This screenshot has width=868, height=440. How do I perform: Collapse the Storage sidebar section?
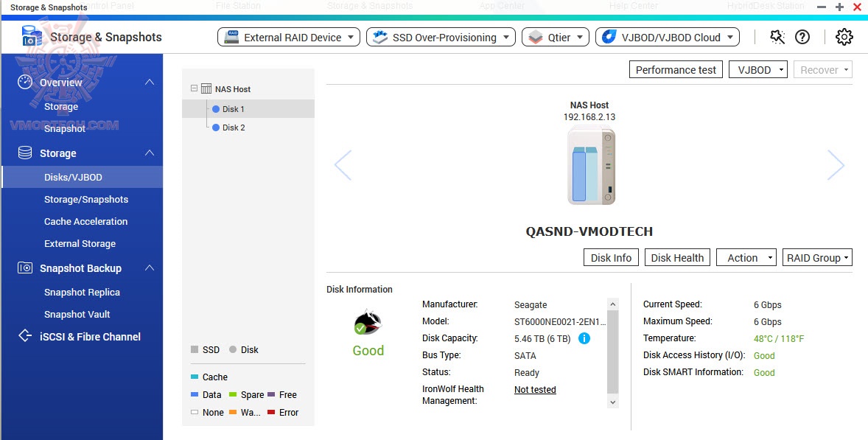[150, 153]
